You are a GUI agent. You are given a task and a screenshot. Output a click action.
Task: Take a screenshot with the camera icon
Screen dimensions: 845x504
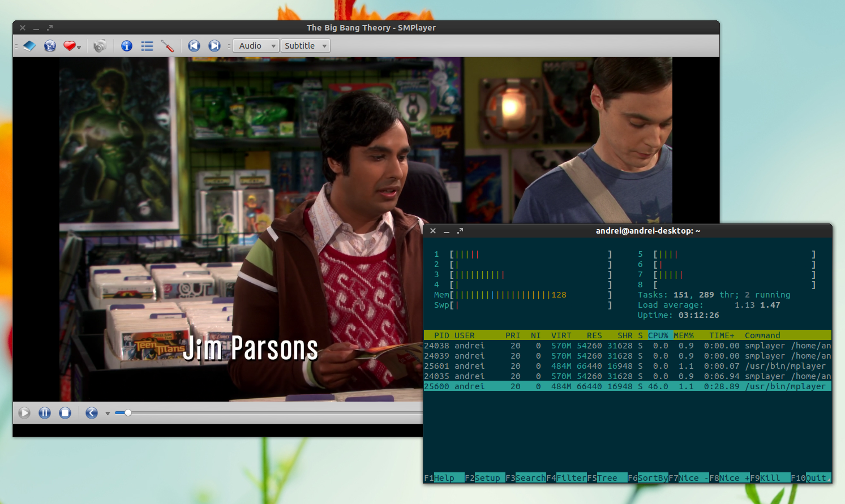[100, 46]
